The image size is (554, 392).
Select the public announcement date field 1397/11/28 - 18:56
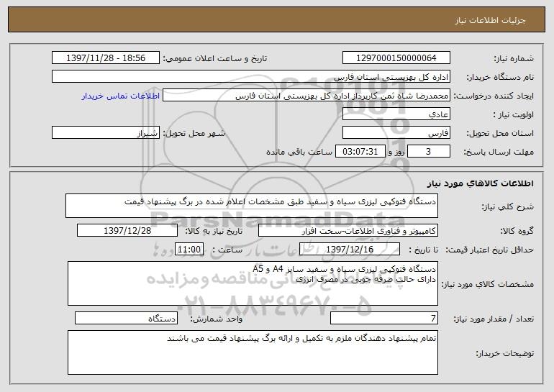[106, 58]
